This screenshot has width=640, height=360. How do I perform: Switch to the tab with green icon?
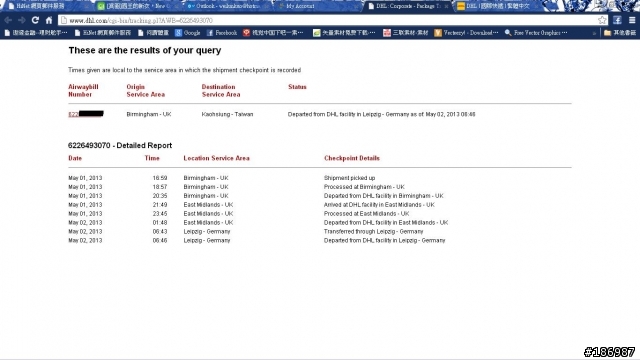coord(136,6)
